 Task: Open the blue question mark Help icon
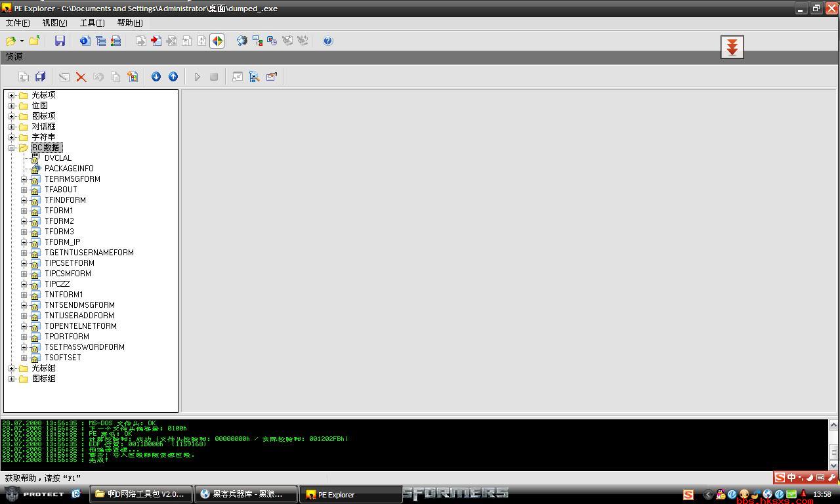[328, 41]
